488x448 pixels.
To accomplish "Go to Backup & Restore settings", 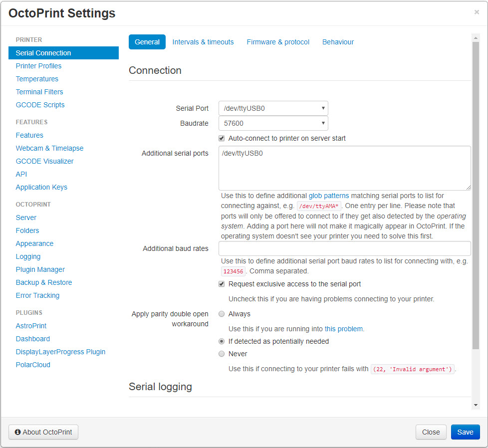I will pos(44,282).
